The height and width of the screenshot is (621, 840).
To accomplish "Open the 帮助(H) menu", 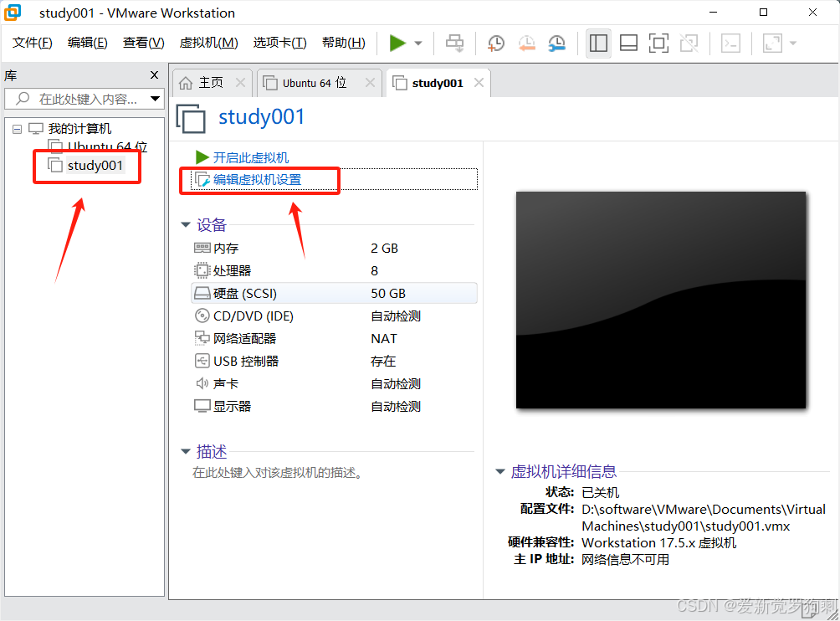I will pyautogui.click(x=343, y=43).
